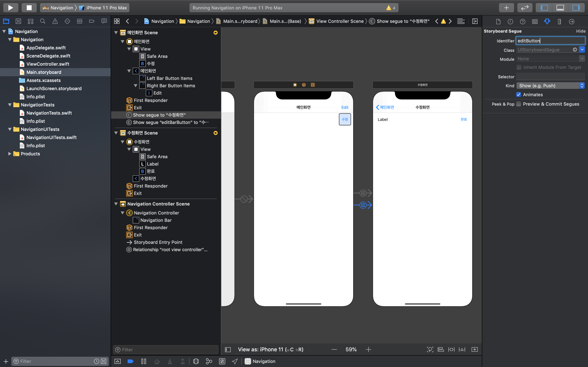The image size is (588, 367).
Task: Open the Size inspector ruler icon
Action: pos(559,22)
